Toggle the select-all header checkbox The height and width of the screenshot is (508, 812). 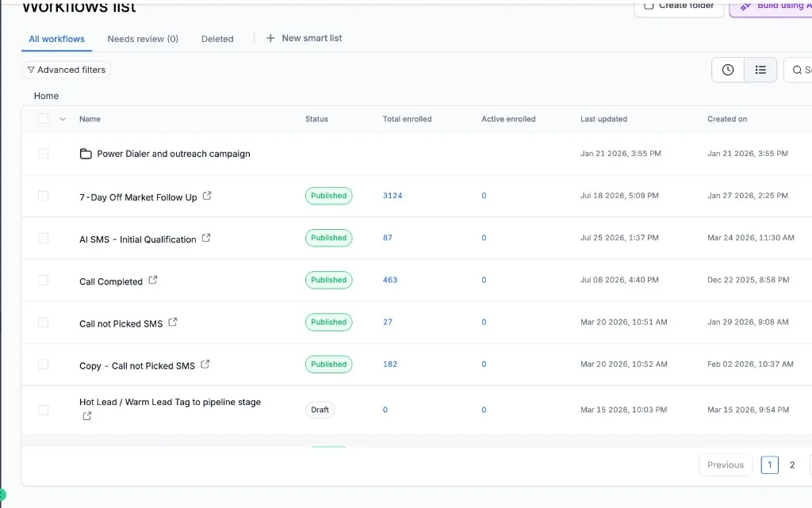[44, 119]
